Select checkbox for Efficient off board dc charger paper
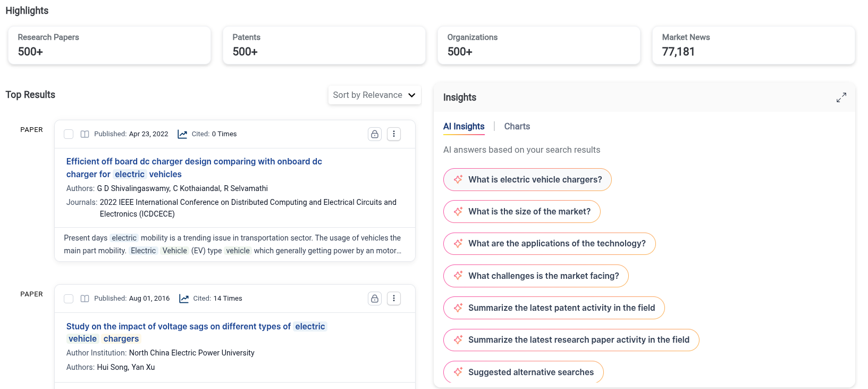868x389 pixels. point(69,134)
